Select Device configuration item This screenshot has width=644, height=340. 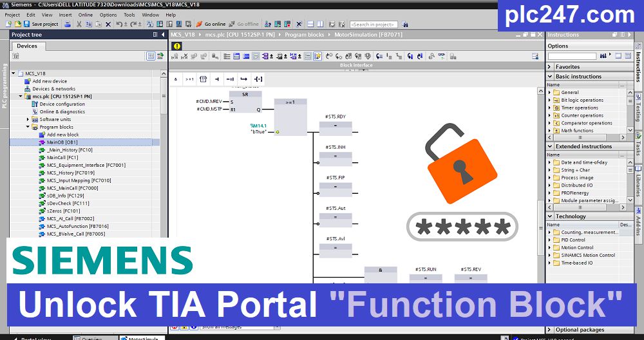(x=62, y=104)
